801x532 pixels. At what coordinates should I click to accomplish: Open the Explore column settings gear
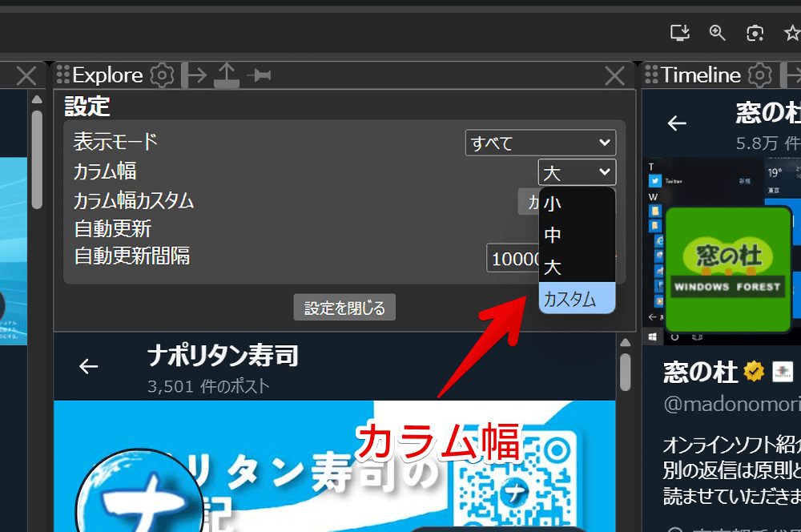(x=162, y=75)
